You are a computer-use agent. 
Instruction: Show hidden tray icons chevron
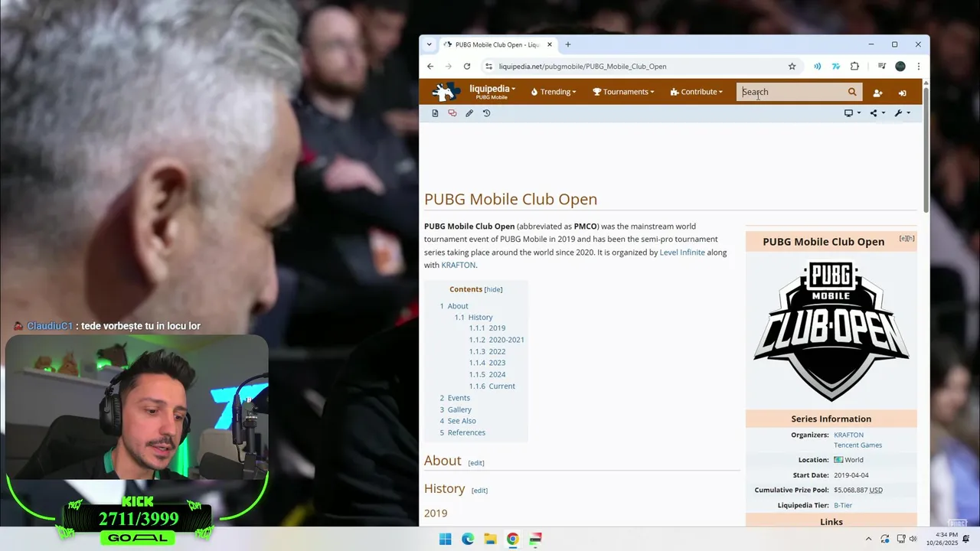868,539
